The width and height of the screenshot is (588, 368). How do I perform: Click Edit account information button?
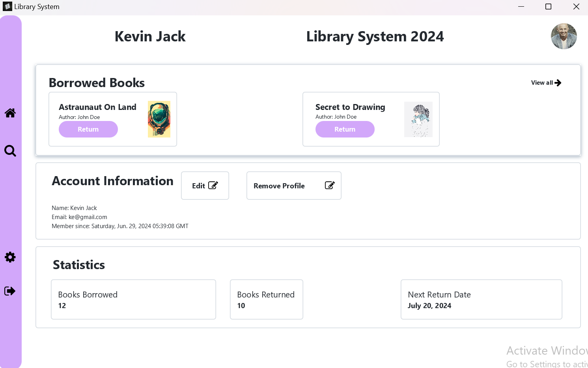click(x=205, y=186)
